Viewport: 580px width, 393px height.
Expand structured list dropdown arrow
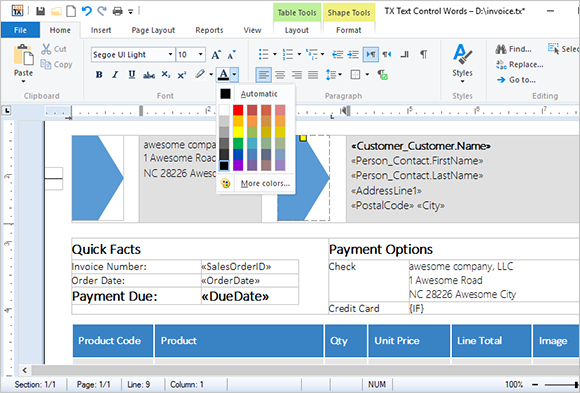[x=323, y=54]
